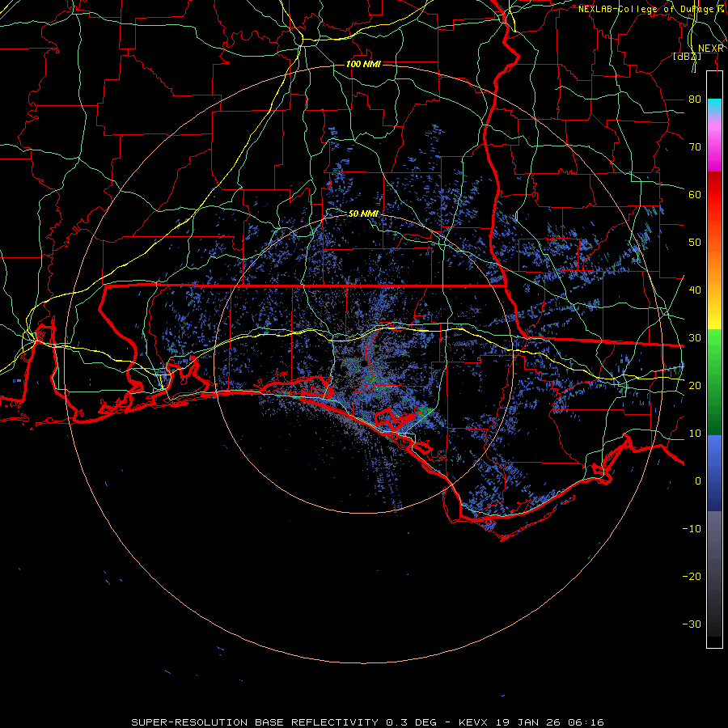This screenshot has height=728, width=728.
Task: Click the 70 value on dBZ scale
Action: coord(695,147)
